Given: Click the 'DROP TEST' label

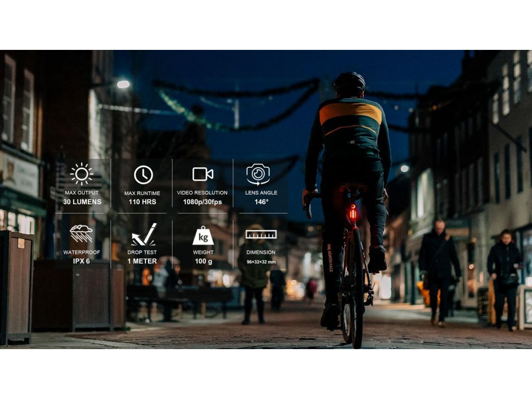Looking at the screenshot, I should pos(142,252).
